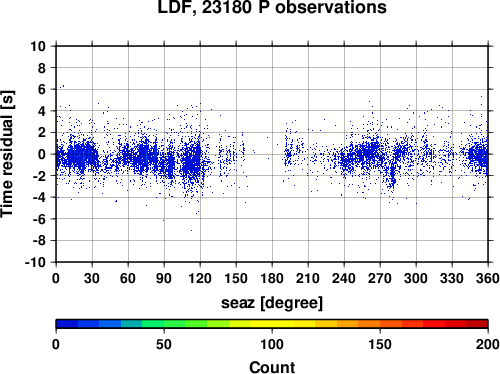
Task: Click the 'seaz [degree]' x-axis label
Action: click(x=272, y=303)
